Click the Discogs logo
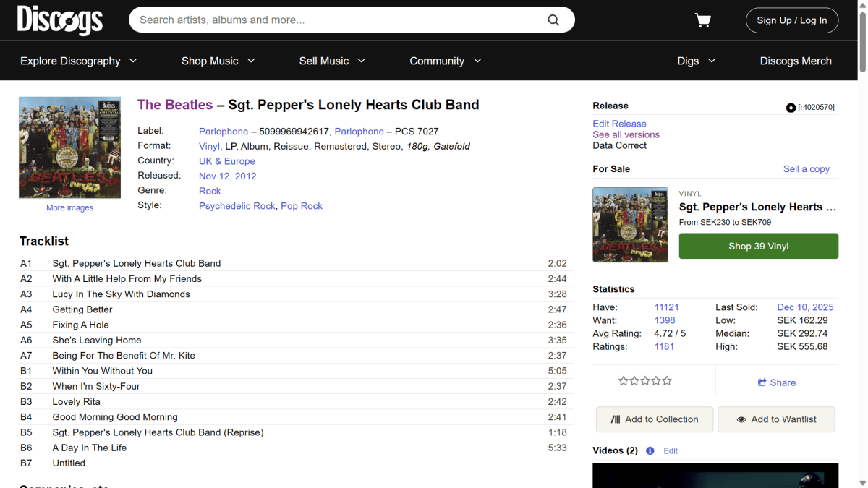The image size is (868, 488). click(60, 20)
